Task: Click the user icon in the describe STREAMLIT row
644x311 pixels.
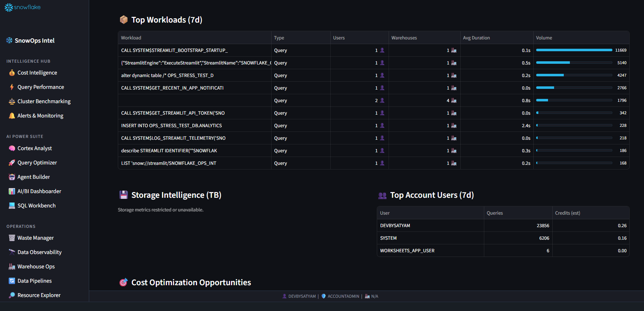Action: (382, 150)
